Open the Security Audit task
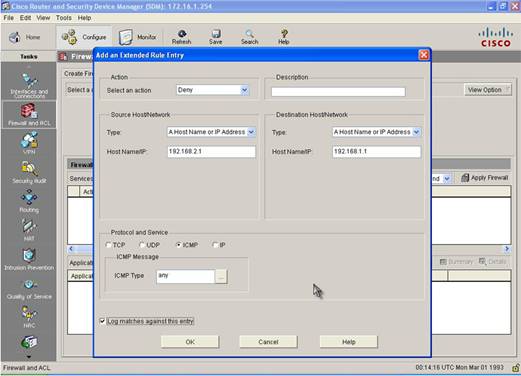 pyautogui.click(x=29, y=172)
